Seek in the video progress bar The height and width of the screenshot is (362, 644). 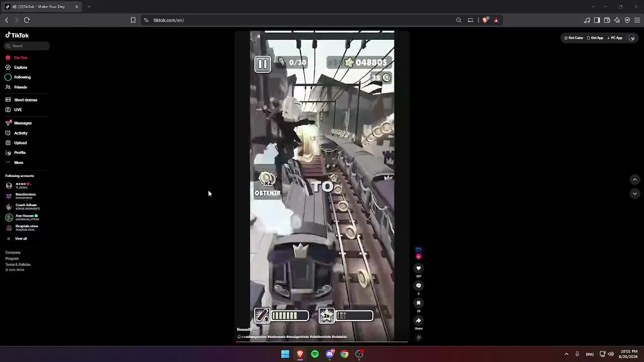tap(322, 342)
